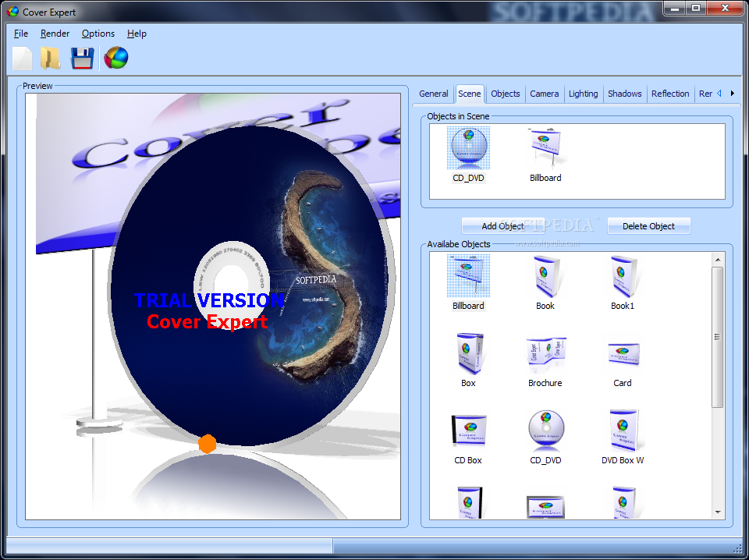749x560 pixels.
Task: Click the Available Objects scrollbar thumb
Action: click(x=718, y=337)
